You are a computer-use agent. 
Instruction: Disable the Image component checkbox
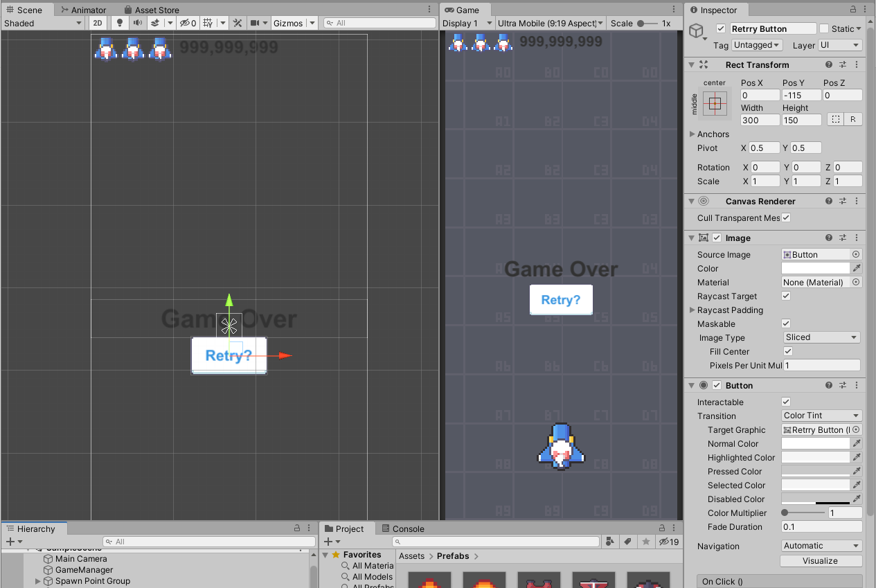click(x=717, y=238)
